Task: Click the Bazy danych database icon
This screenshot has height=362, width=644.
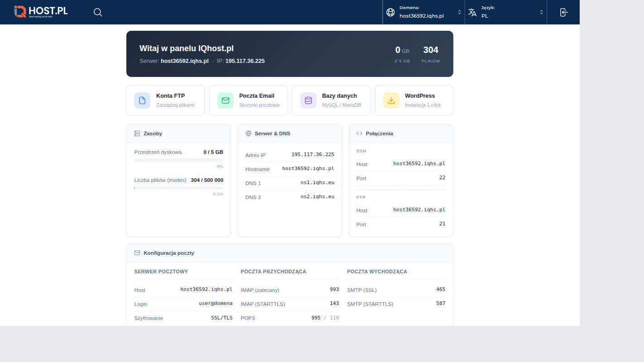Action: click(x=308, y=100)
